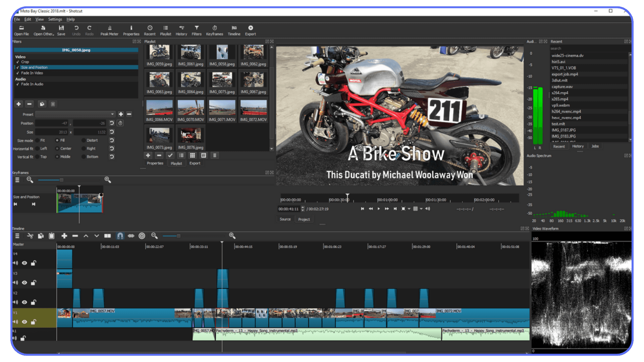Append to timeline with plus icon
The height and width of the screenshot is (362, 644).
(64, 236)
